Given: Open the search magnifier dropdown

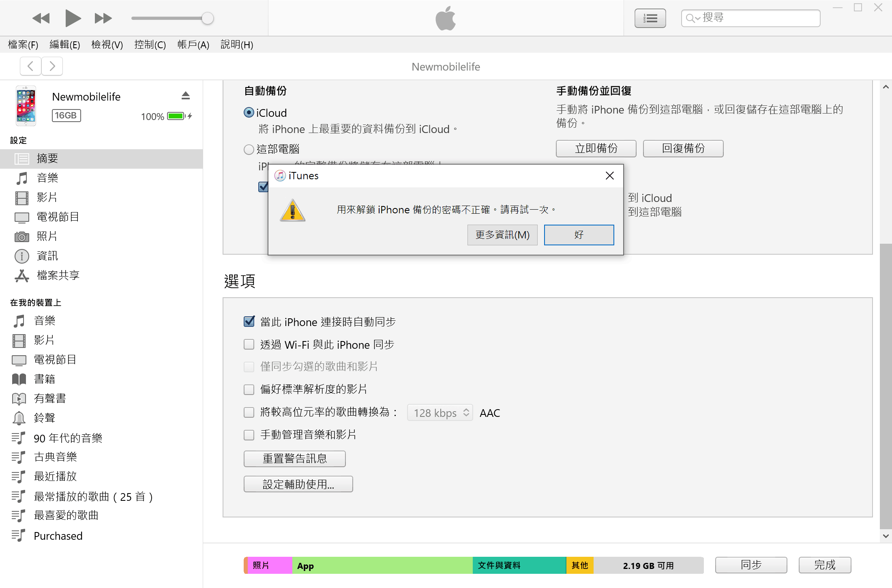Looking at the screenshot, I should pos(693,18).
